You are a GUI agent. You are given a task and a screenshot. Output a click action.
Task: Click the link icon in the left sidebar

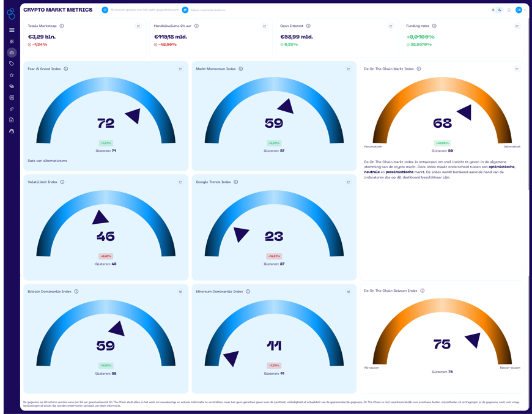[11, 109]
